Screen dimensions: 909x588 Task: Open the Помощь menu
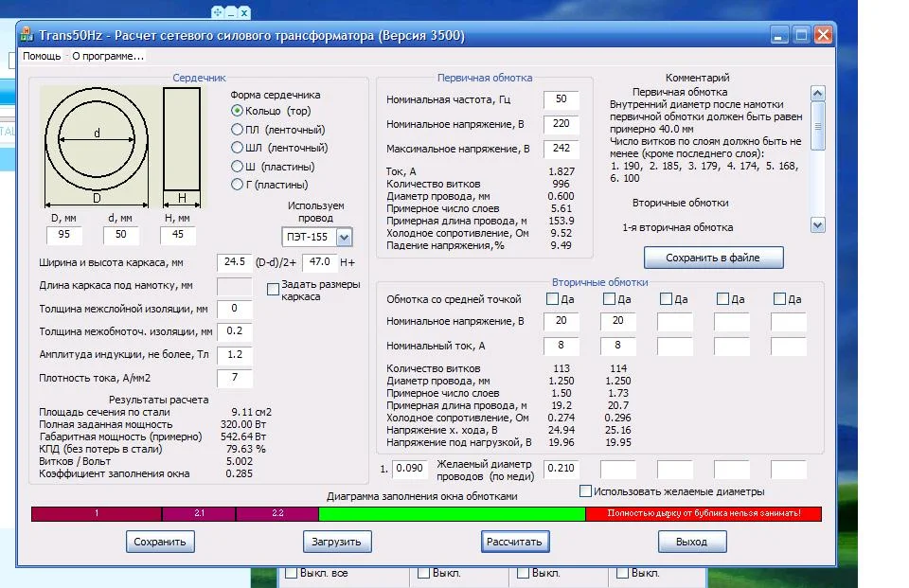point(42,56)
